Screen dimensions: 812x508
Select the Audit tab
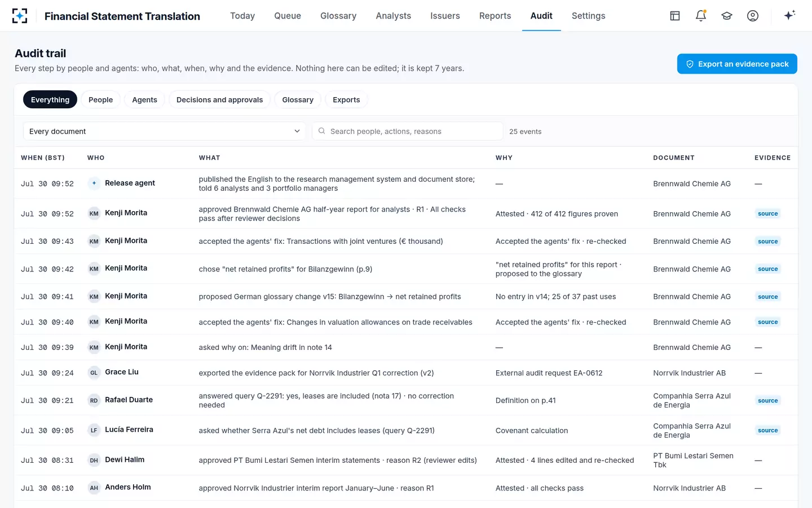541,16
